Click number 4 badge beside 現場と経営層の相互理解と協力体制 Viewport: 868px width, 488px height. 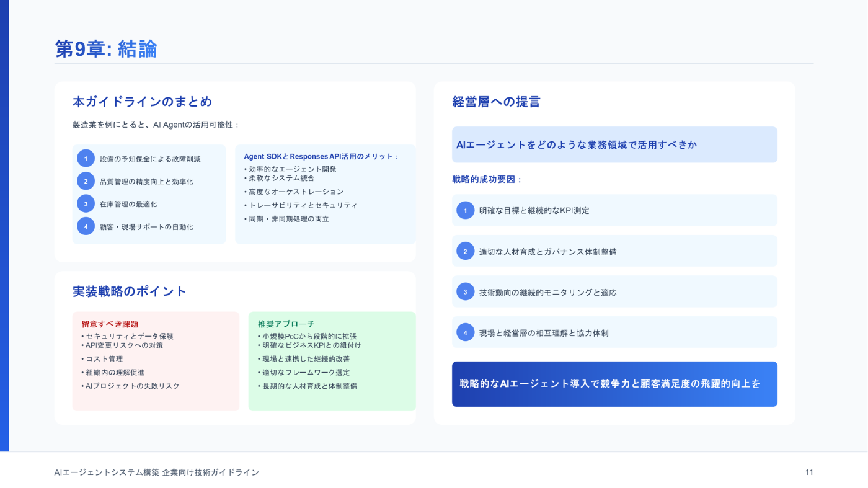point(465,332)
